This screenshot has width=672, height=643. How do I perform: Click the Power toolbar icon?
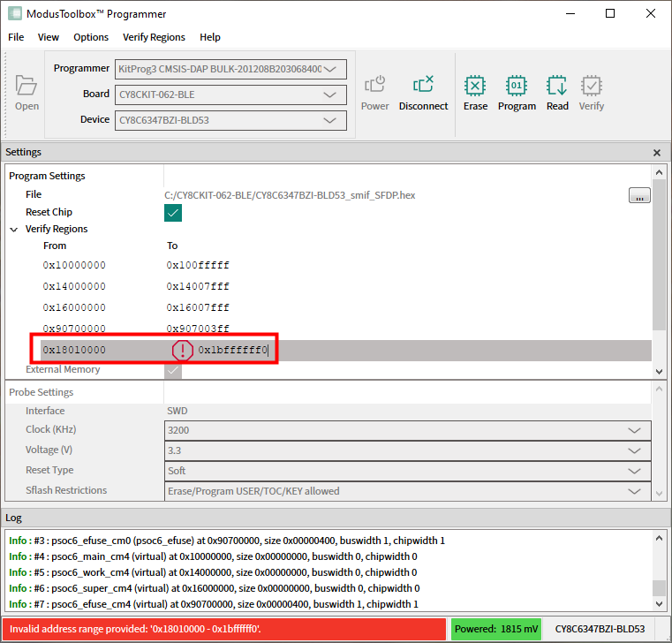(374, 86)
